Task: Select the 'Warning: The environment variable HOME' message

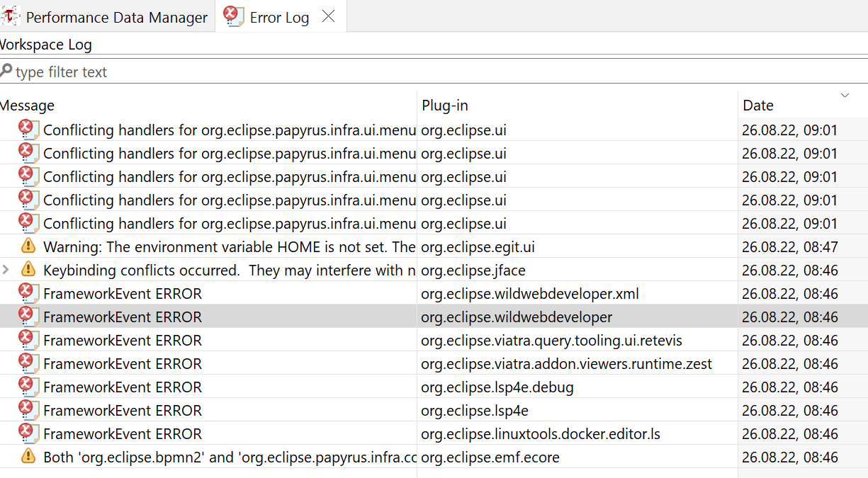Action: tap(230, 247)
